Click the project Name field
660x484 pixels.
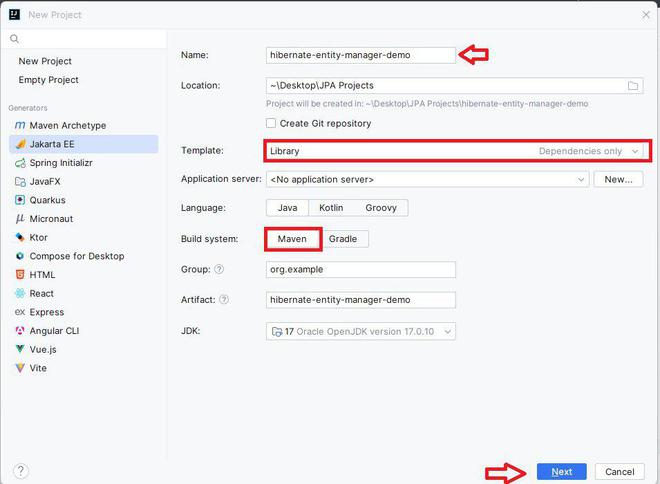click(x=361, y=55)
